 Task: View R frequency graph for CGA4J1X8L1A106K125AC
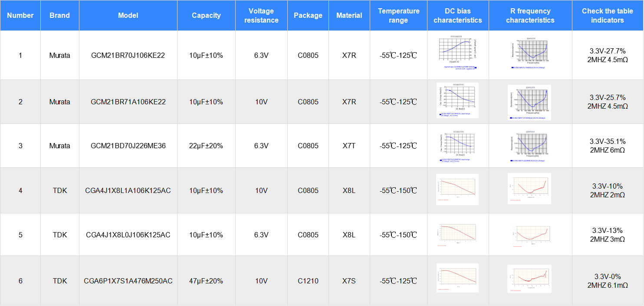[x=529, y=189]
